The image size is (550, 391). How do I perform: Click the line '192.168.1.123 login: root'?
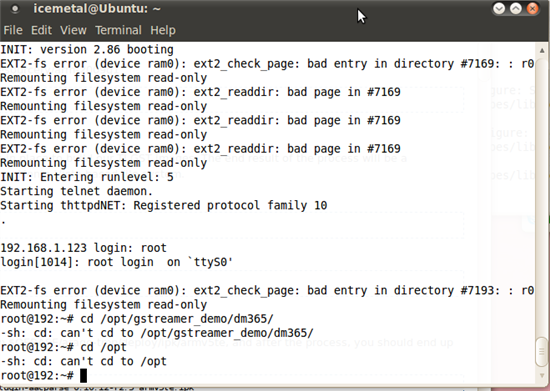pos(83,248)
